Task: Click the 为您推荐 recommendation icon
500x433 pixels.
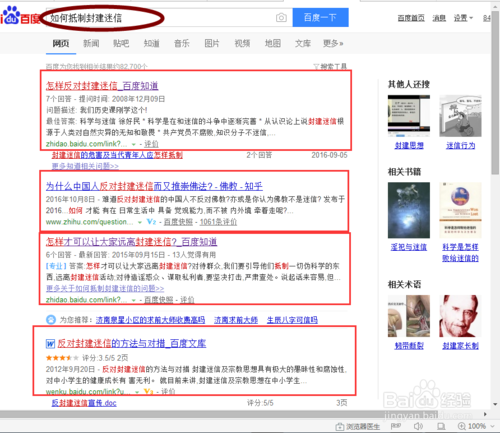Action: click(x=51, y=320)
